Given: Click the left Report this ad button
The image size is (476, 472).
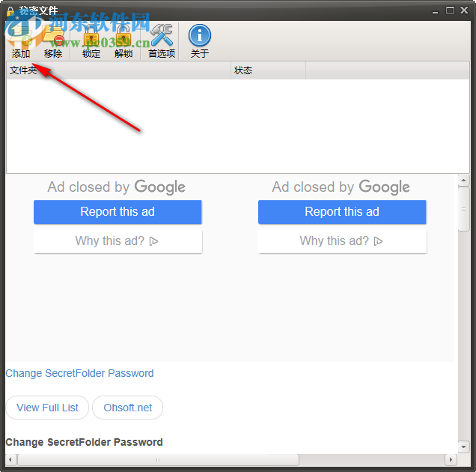Looking at the screenshot, I should coord(118,212).
